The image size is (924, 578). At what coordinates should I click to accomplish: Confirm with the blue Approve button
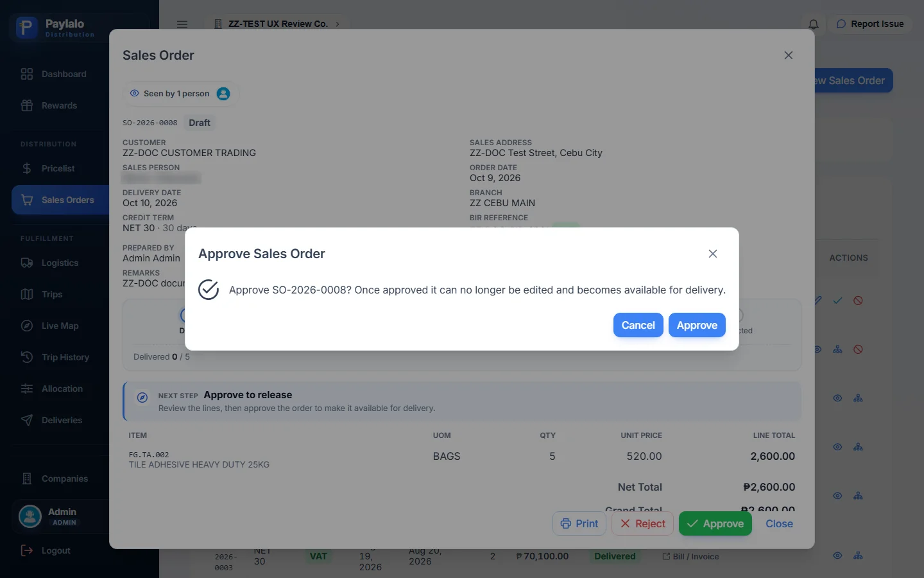697,325
